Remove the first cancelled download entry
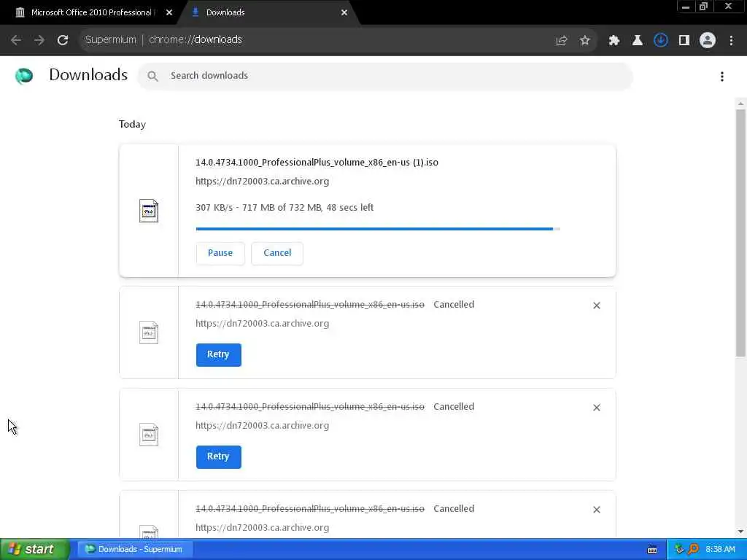 pyautogui.click(x=597, y=306)
